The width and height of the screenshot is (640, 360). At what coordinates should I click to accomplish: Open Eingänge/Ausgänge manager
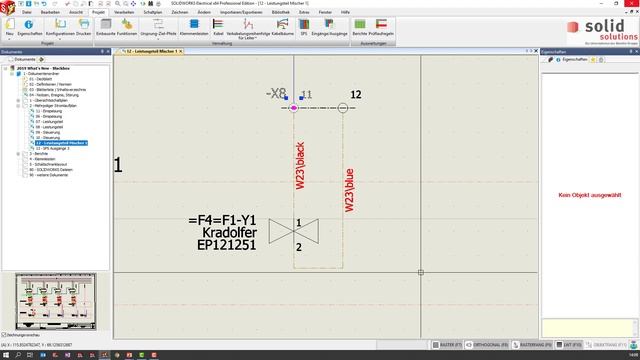pyautogui.click(x=329, y=27)
